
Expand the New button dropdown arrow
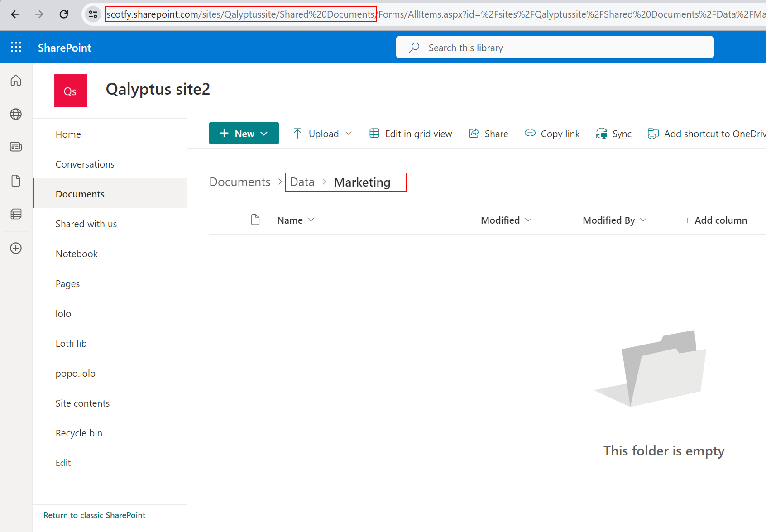(x=264, y=133)
